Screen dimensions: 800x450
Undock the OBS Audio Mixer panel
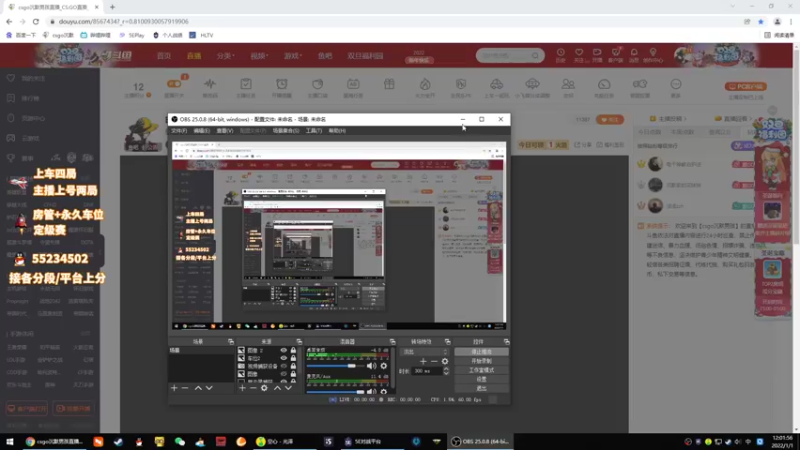coord(392,341)
